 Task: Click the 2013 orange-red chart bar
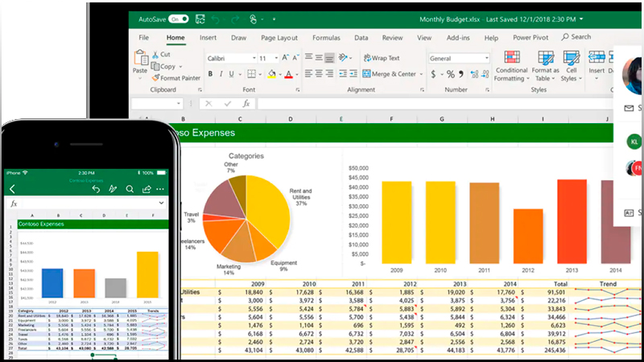click(x=572, y=220)
